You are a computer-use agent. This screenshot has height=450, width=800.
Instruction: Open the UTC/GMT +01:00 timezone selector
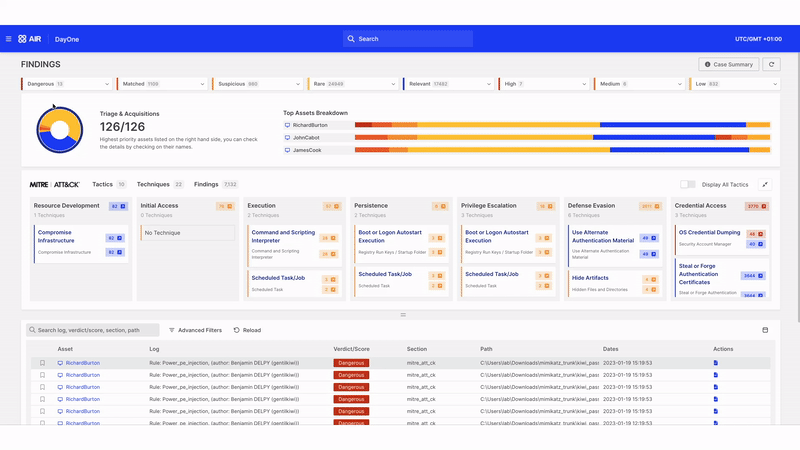758,39
